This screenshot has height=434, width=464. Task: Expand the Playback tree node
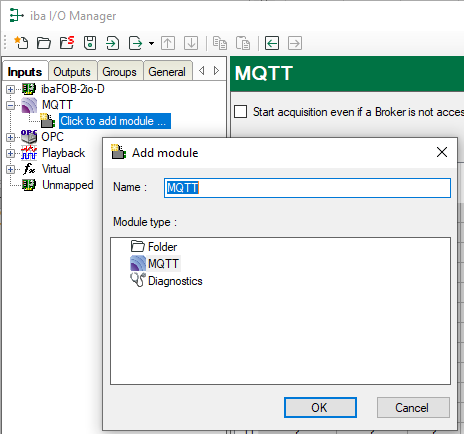10,153
